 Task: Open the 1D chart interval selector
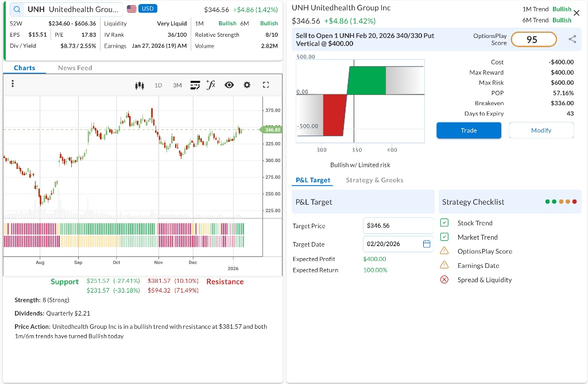tap(158, 85)
